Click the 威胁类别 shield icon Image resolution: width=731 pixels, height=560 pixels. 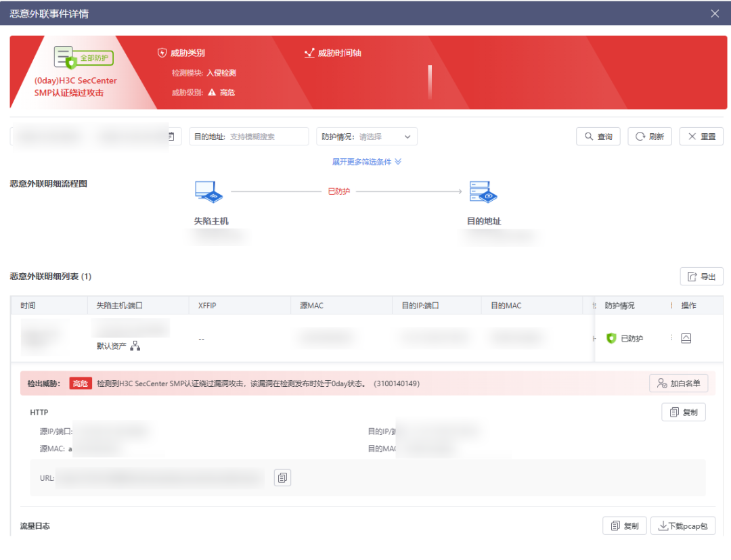pyautogui.click(x=162, y=53)
